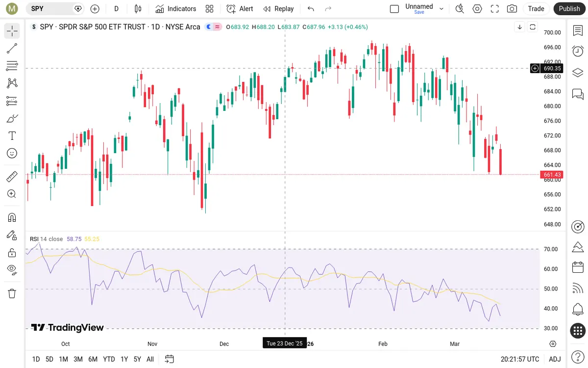This screenshot has width=588, height=368.
Task: Create an Alert
Action: click(240, 8)
